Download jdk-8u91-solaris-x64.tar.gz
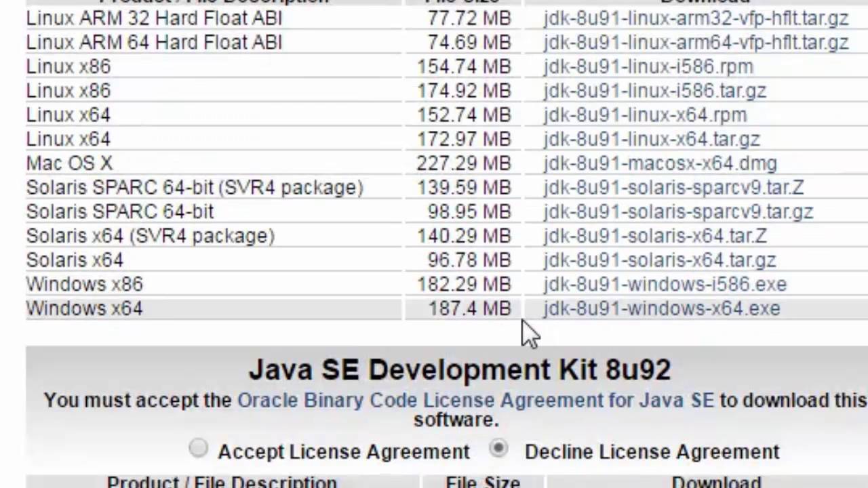868x488 pixels. tap(660, 260)
